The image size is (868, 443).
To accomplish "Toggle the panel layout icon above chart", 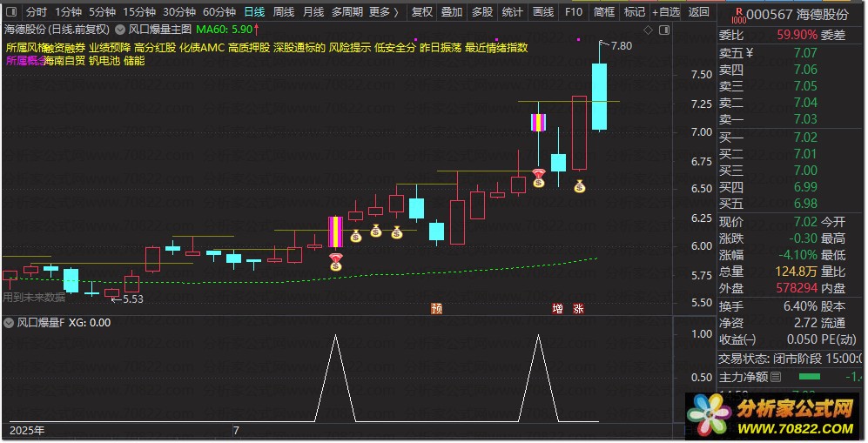I will click(665, 30).
